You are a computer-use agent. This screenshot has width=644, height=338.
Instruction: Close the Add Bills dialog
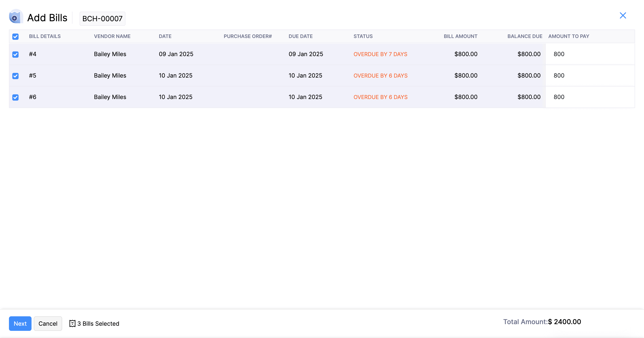[623, 15]
